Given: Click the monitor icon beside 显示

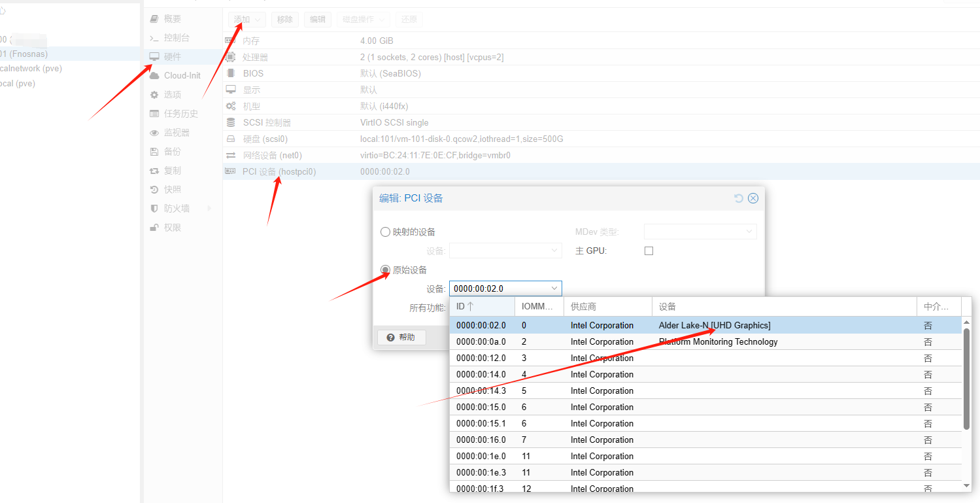Looking at the screenshot, I should [x=231, y=90].
